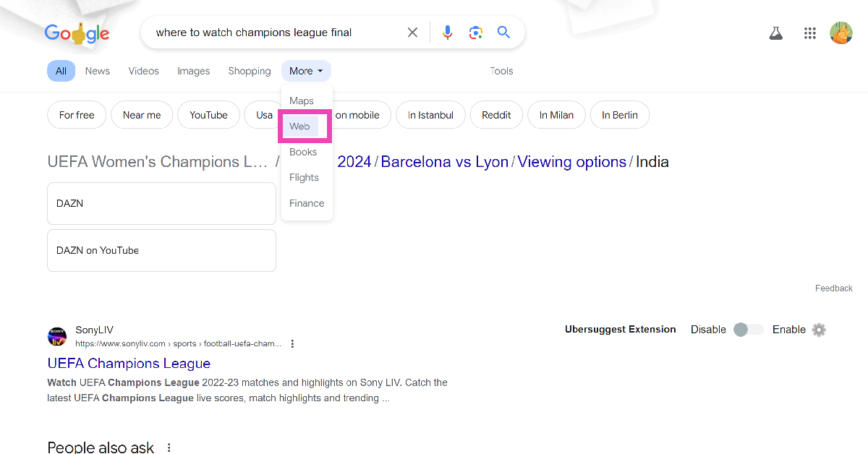Start voice search with microphone icon
The height and width of the screenshot is (454, 868).
448,33
